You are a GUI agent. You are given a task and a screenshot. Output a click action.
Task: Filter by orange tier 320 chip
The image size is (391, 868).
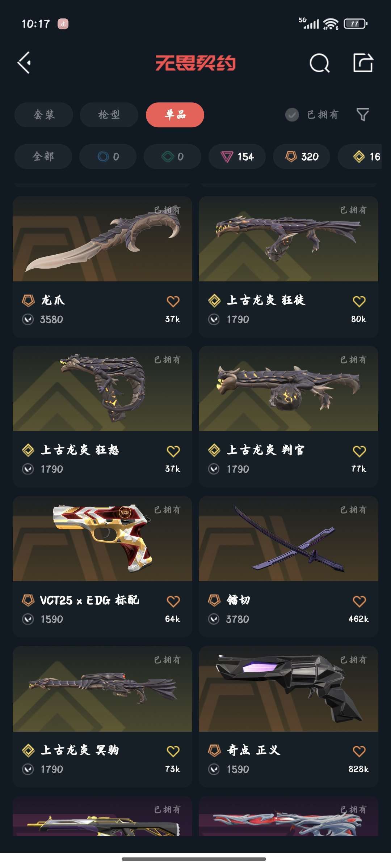point(302,156)
